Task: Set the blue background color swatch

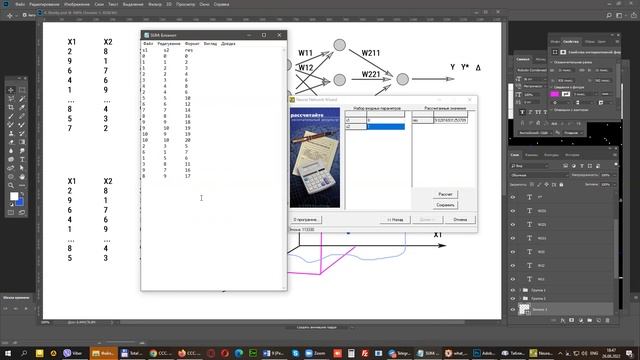Action: click(x=20, y=202)
